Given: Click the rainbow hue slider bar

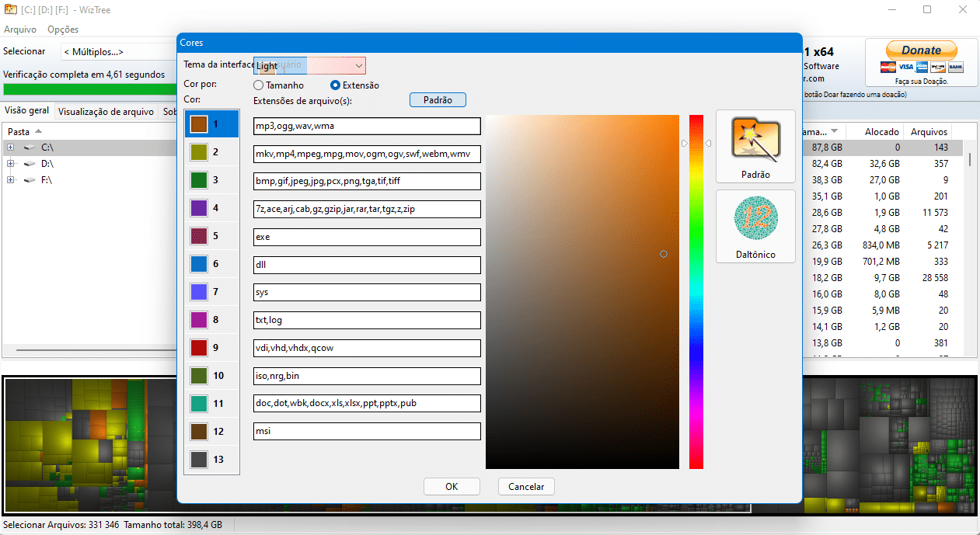Looking at the screenshot, I should click(x=696, y=291).
